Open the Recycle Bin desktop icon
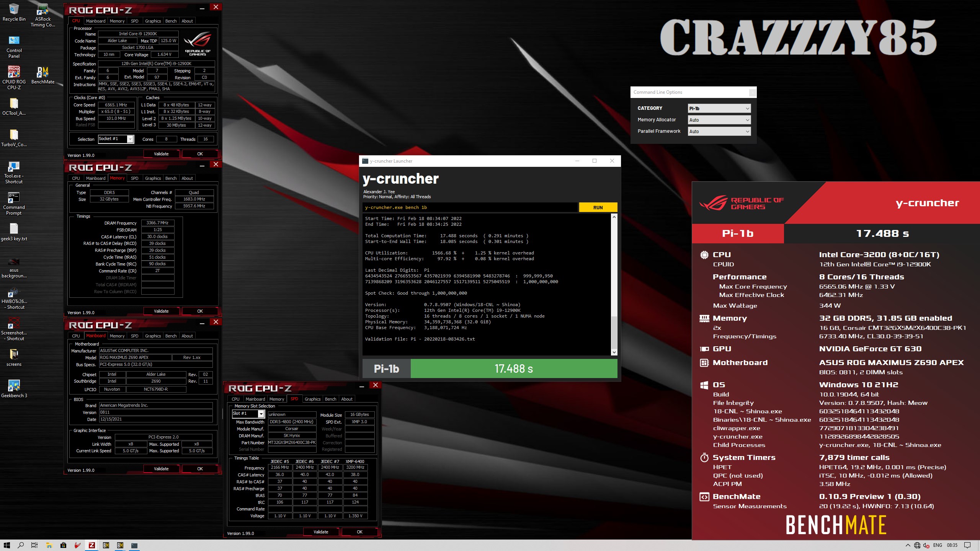 click(x=14, y=13)
